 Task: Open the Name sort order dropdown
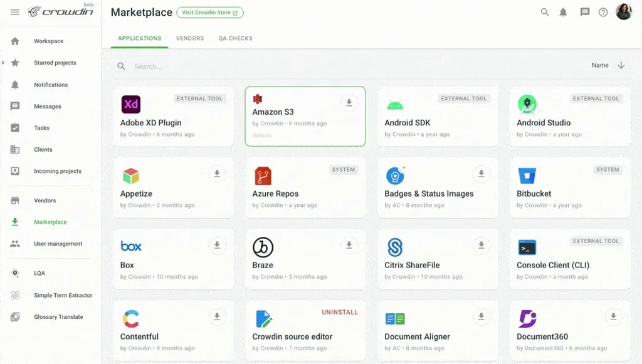point(608,65)
